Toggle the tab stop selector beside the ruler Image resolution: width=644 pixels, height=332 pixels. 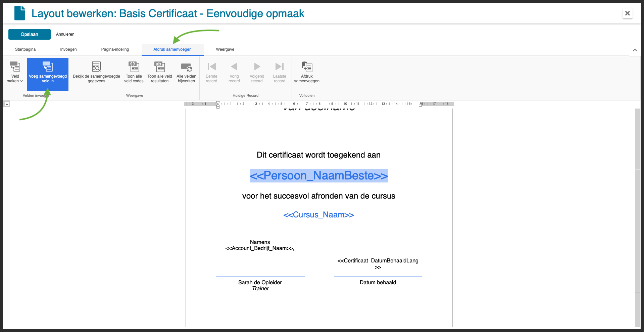(x=7, y=103)
